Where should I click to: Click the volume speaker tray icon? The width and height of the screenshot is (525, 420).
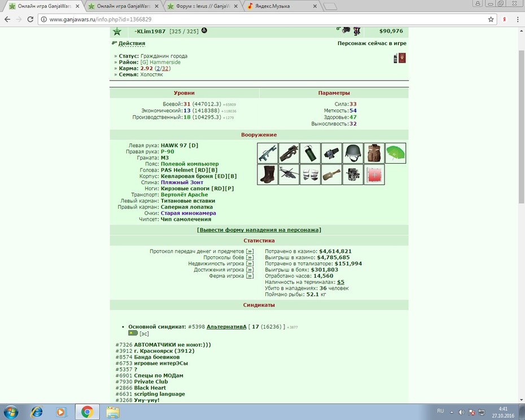461,412
